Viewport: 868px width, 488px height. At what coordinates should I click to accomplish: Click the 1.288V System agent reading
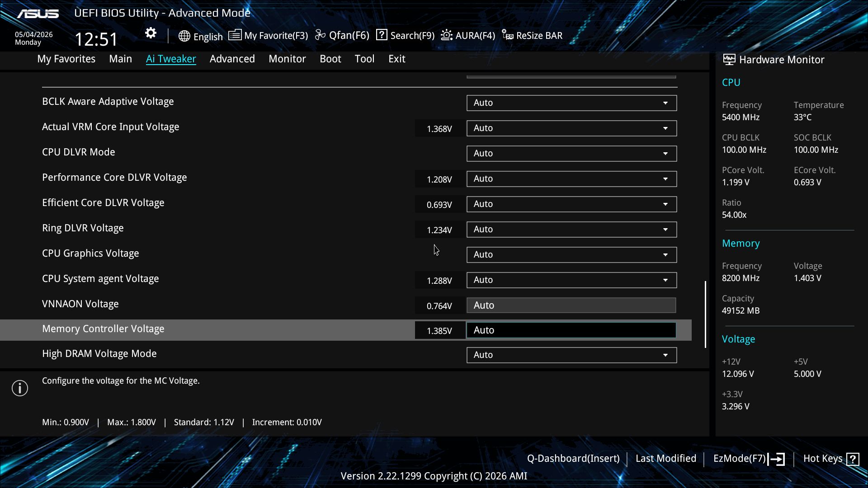[x=439, y=281]
